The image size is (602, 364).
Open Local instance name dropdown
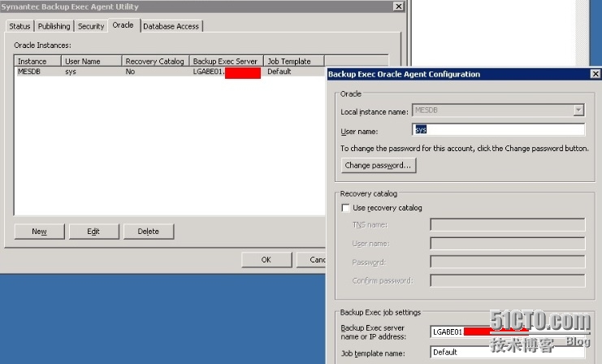pyautogui.click(x=578, y=110)
